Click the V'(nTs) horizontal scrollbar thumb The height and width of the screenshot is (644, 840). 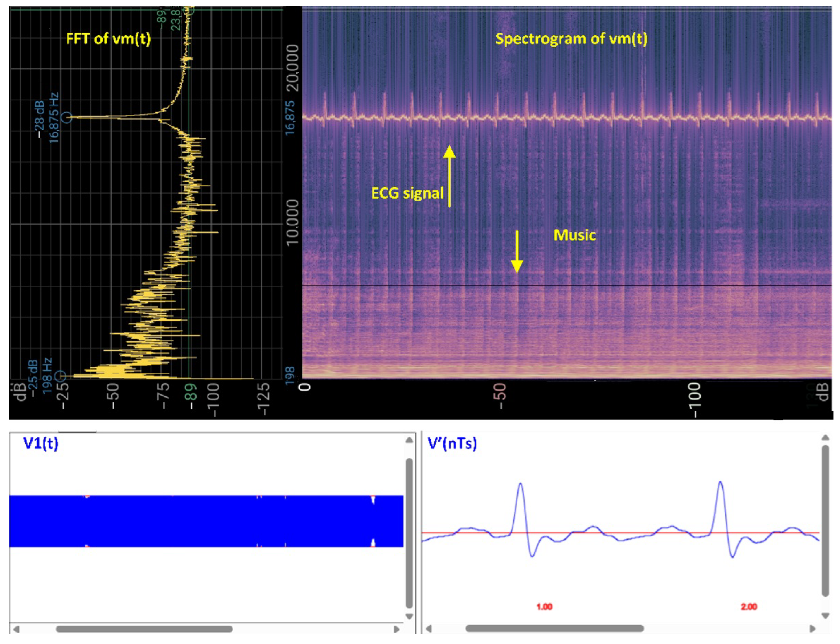tap(554, 628)
